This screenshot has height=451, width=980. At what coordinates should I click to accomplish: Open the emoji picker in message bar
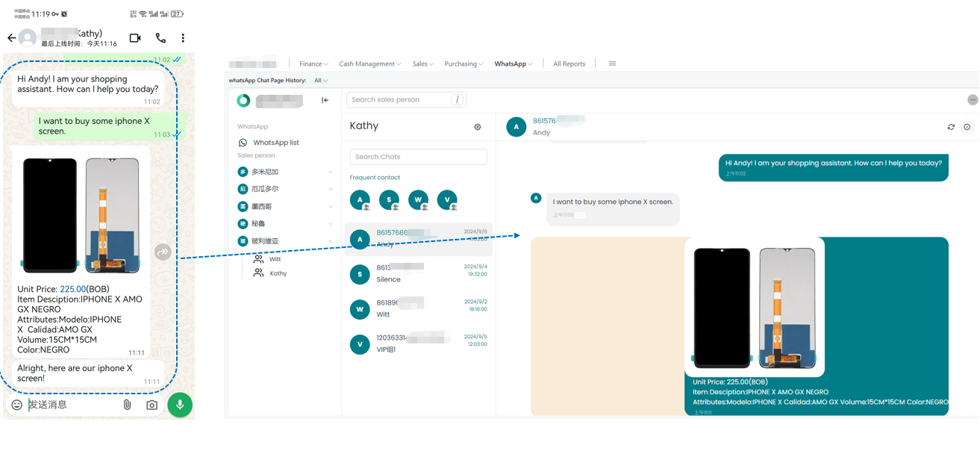point(16,405)
